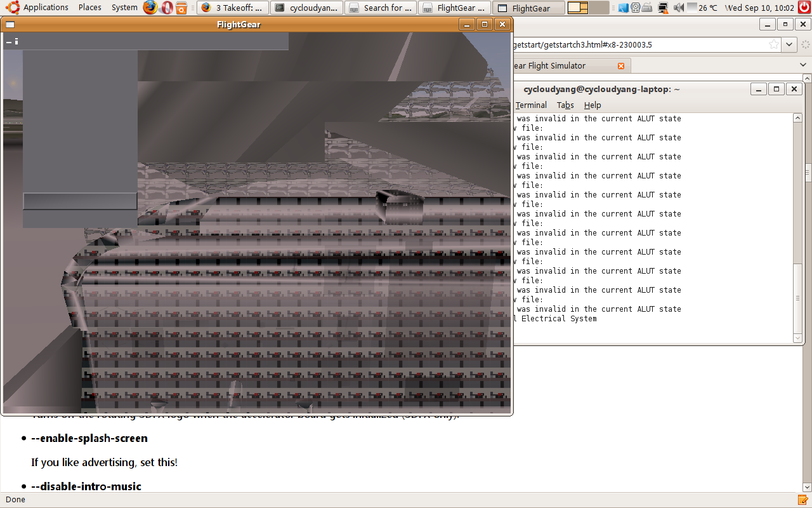Screen dimensions: 812x508
Task: Click the '--disable-intro-music' option text
Action: coord(86,486)
